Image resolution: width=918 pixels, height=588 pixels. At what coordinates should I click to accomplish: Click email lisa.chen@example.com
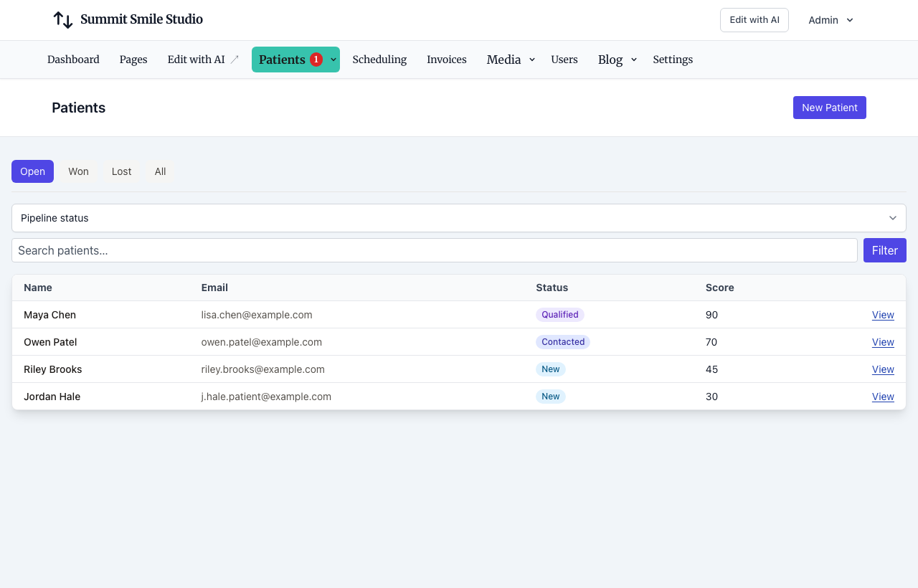[x=257, y=315]
